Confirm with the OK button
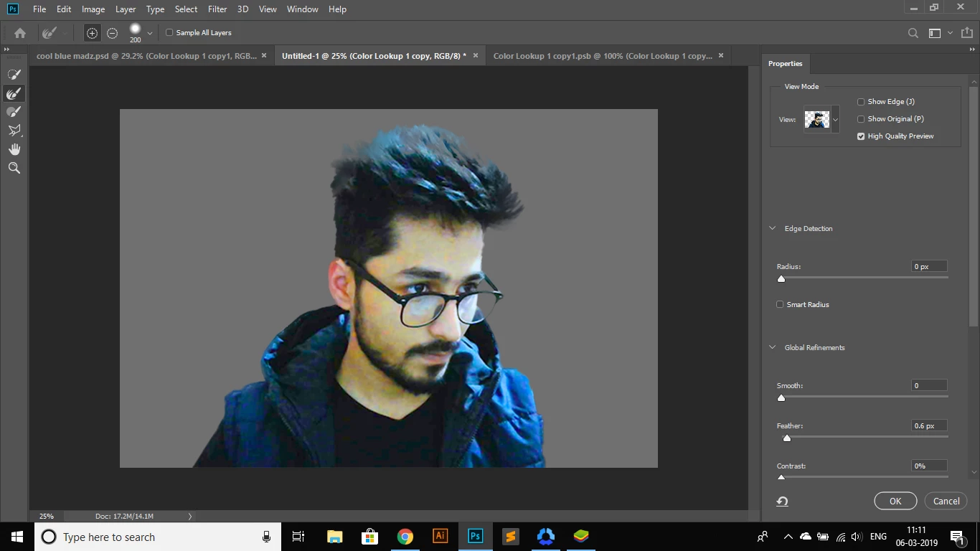Image resolution: width=980 pixels, height=551 pixels. click(895, 501)
